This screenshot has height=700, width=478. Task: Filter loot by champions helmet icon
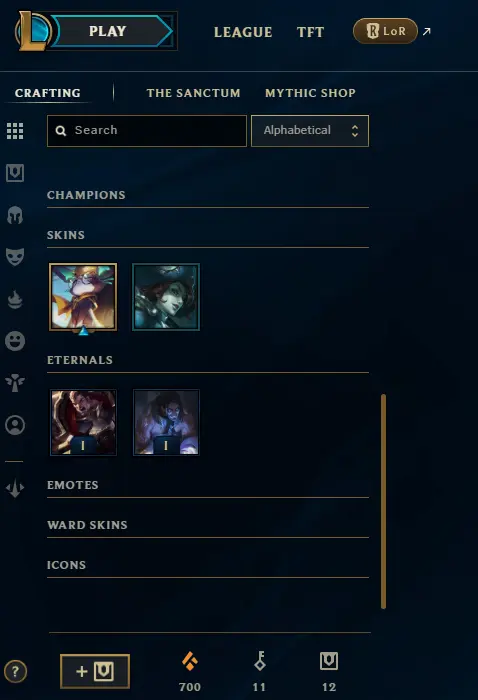coord(15,215)
